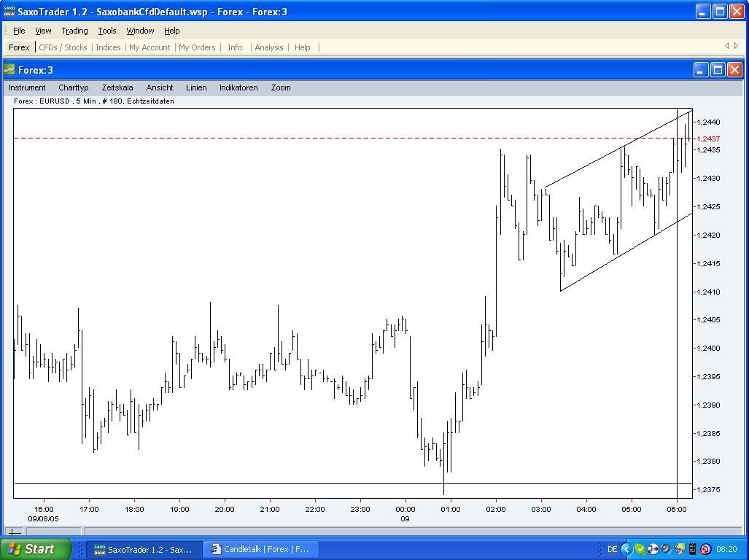Click the 09/08/05 date label
This screenshot has width=749, height=560.
tap(44, 519)
